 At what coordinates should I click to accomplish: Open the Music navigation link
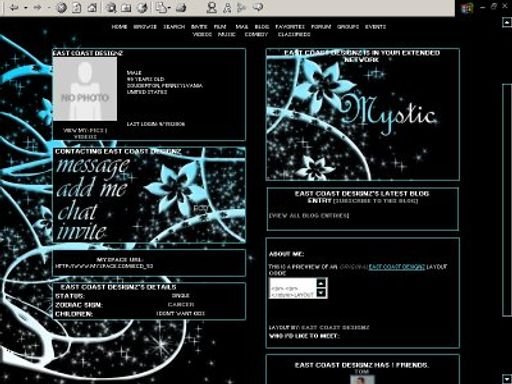click(227, 34)
